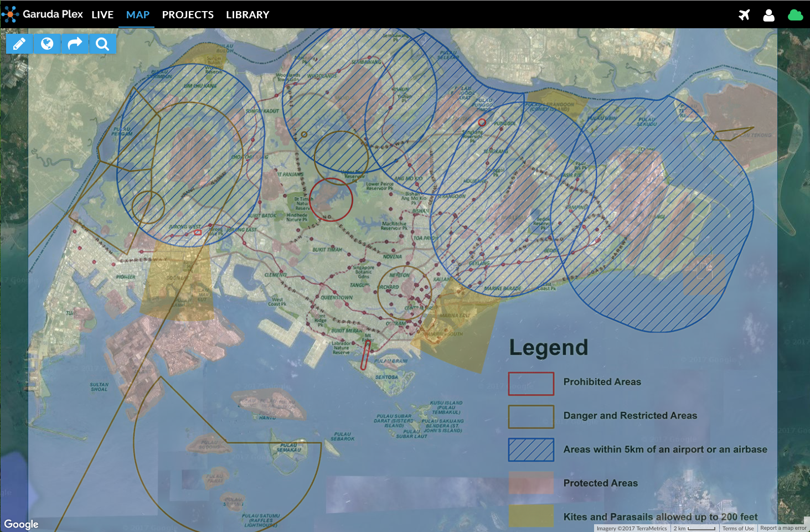Viewport: 810px width, 532px height.
Task: Go to the LIBRARY tab
Action: pyautogui.click(x=247, y=15)
